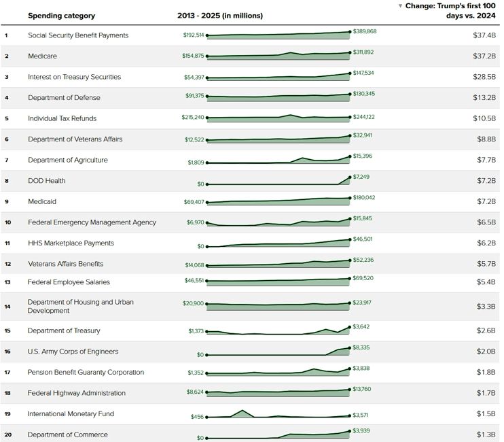This screenshot has width=504, height=442.
Task: Click the sort arrow beside Change column header
Action: pyautogui.click(x=400, y=6)
